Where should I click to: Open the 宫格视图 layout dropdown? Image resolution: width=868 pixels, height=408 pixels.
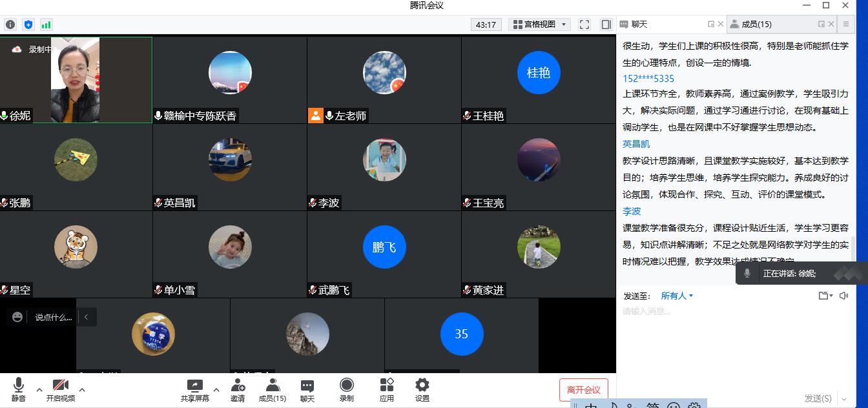pos(538,24)
